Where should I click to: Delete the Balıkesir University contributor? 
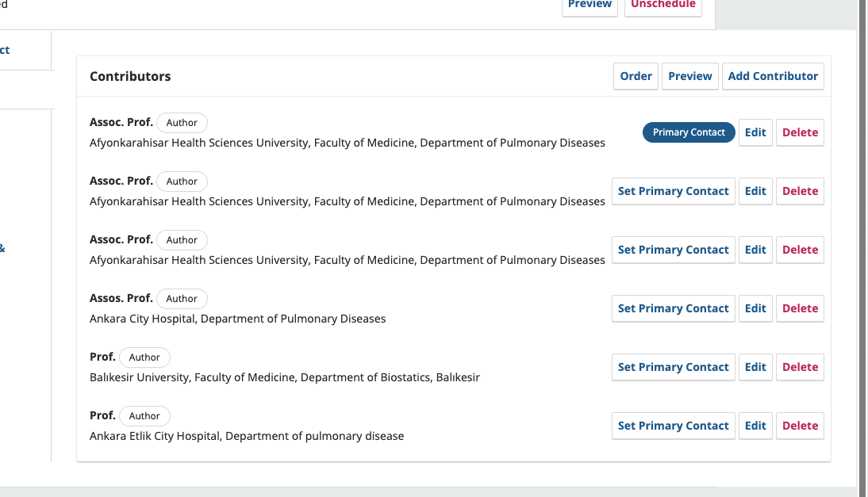(800, 367)
